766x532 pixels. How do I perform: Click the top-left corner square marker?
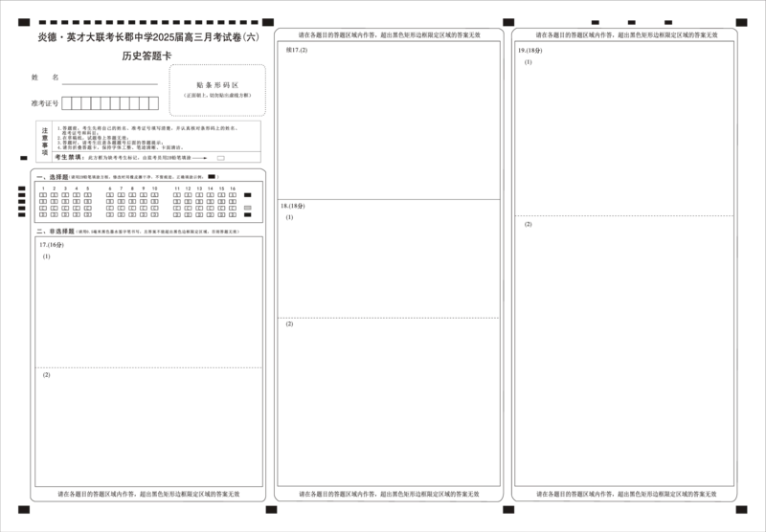pyautogui.click(x=22, y=21)
